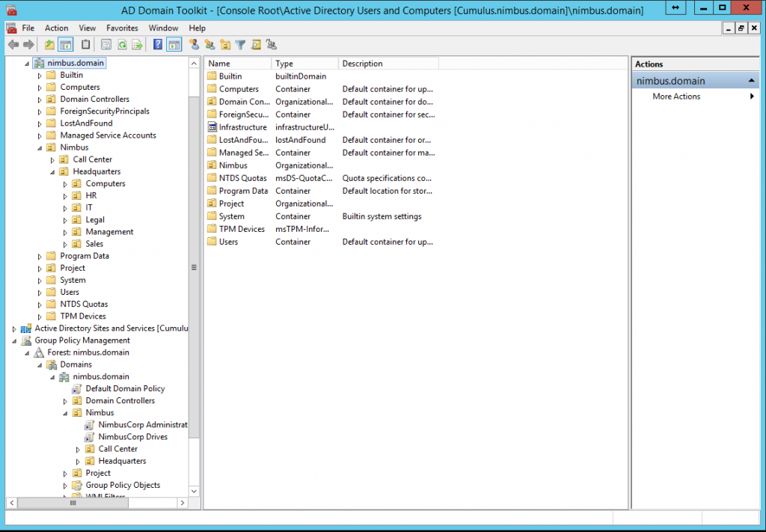This screenshot has height=532, width=766.
Task: Expand Managed Service Accounts tree node
Action: (40, 136)
